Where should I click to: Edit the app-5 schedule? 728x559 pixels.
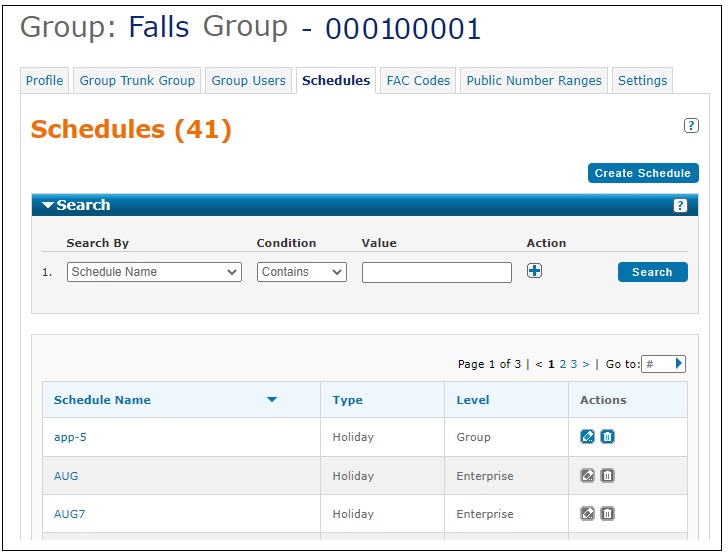pyautogui.click(x=587, y=436)
